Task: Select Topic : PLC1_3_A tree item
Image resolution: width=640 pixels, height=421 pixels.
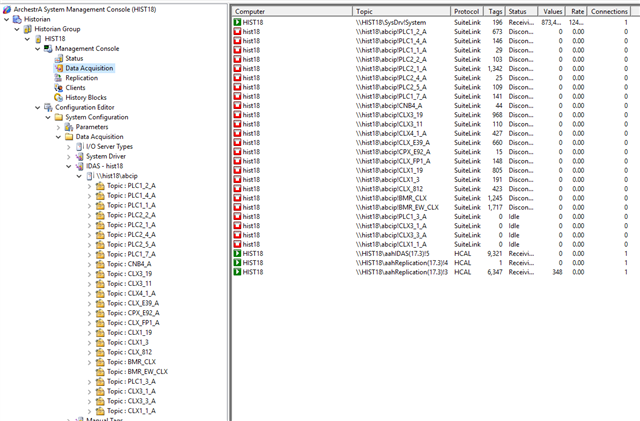Action: click(x=131, y=382)
